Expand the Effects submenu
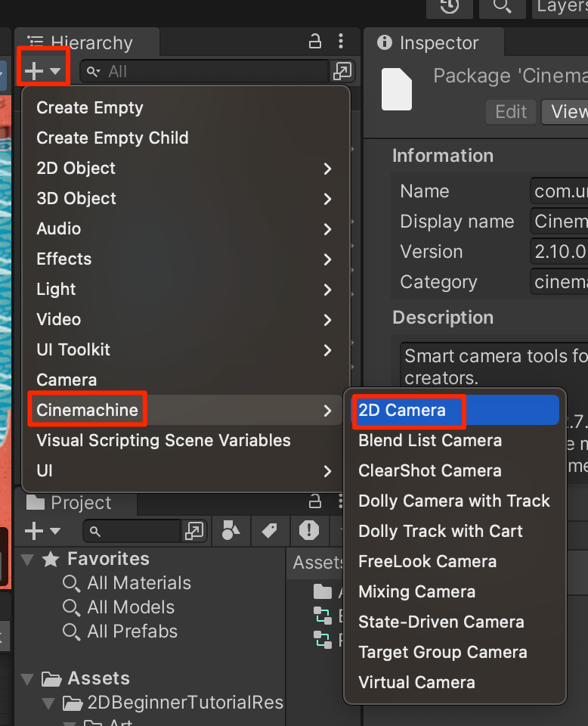The image size is (588, 726). tap(186, 259)
